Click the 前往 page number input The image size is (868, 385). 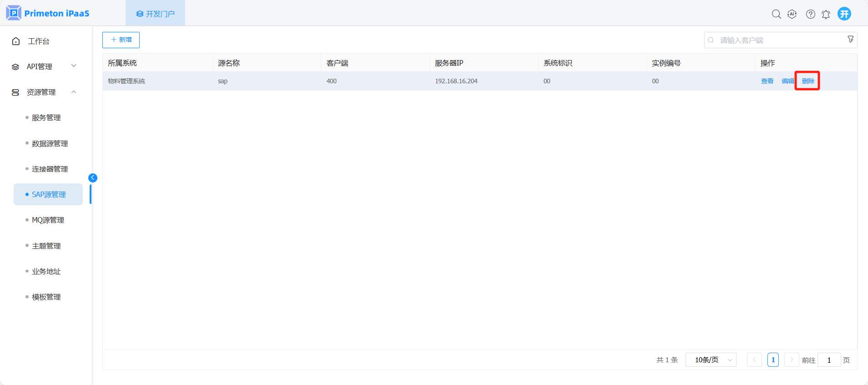point(828,360)
